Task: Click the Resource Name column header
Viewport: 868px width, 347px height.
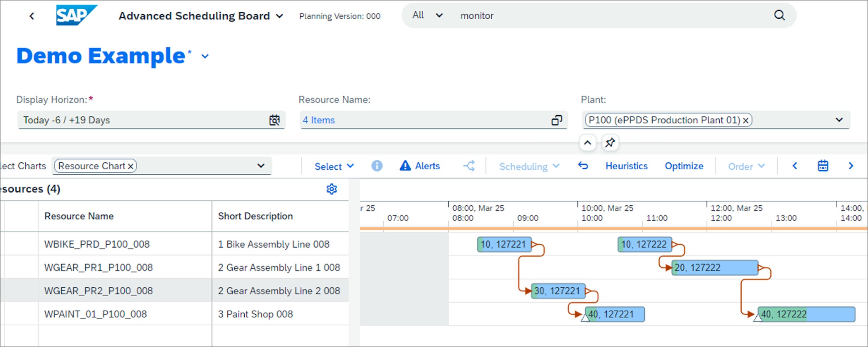Action: click(x=125, y=216)
